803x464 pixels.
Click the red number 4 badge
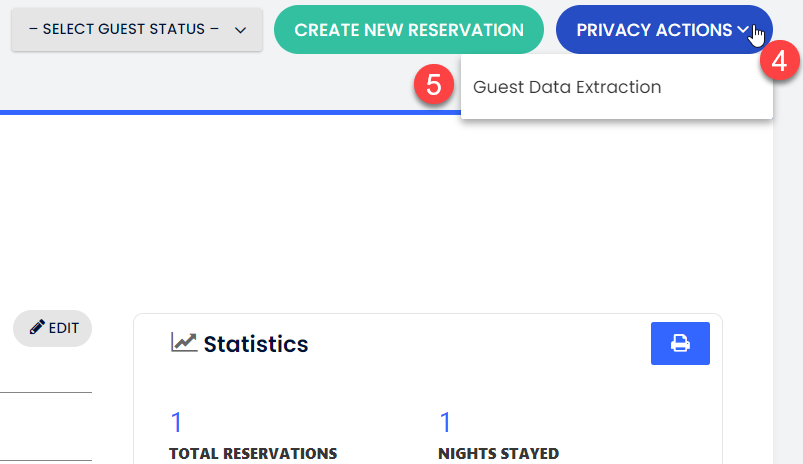pyautogui.click(x=779, y=61)
